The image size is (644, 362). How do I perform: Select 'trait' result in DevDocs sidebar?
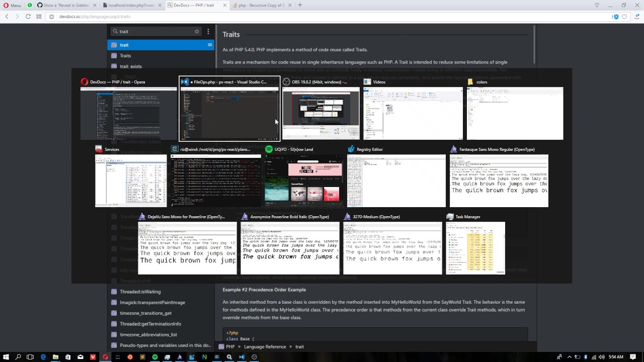[160, 45]
